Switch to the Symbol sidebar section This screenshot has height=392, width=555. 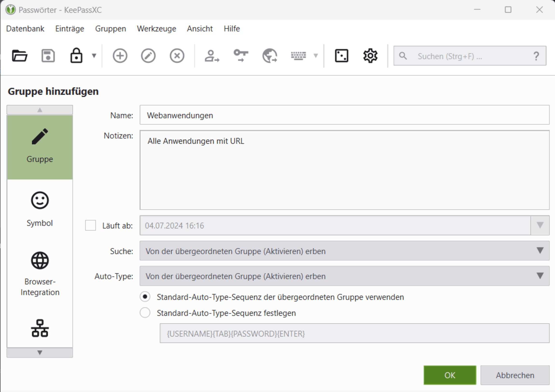40,209
